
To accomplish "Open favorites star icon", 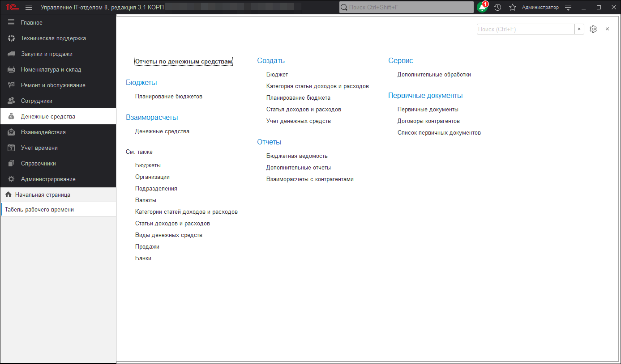I will [513, 7].
